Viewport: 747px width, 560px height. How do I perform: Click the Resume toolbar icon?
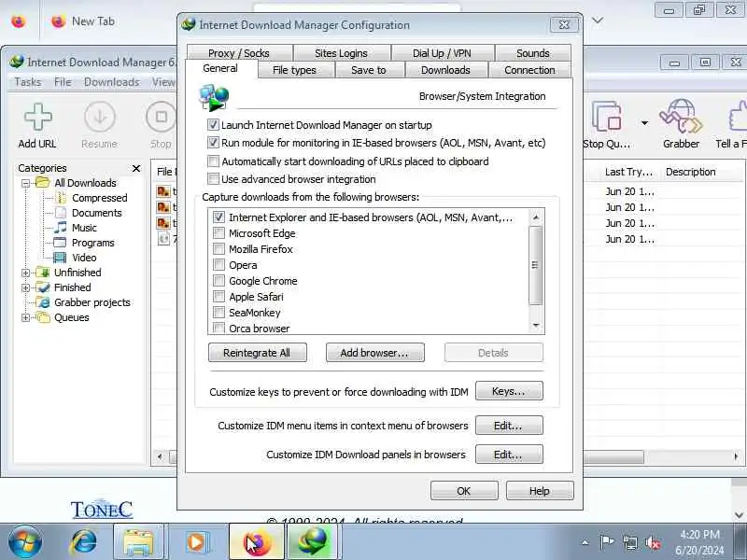(99, 125)
